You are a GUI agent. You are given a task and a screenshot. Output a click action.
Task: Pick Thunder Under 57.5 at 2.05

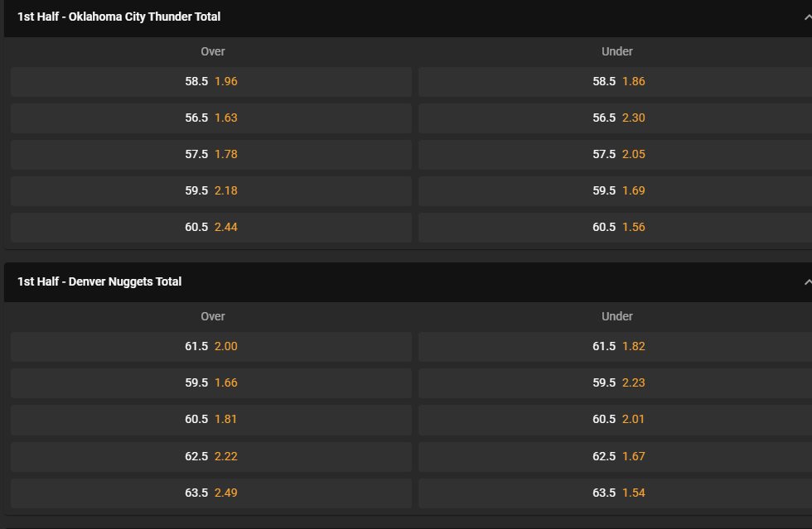615,154
